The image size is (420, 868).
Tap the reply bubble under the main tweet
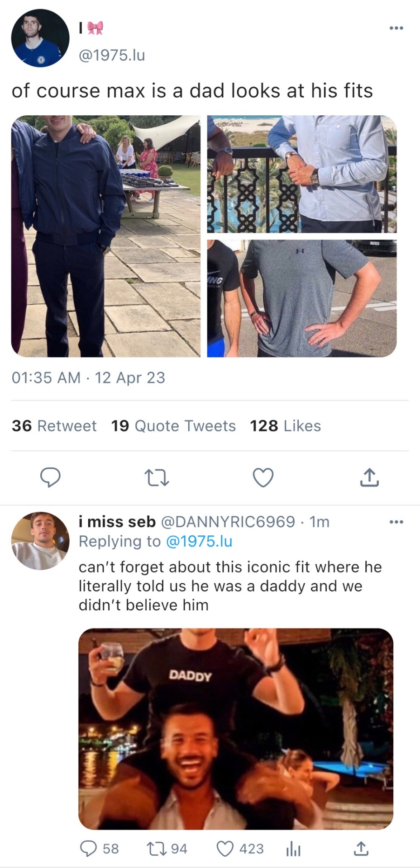[x=50, y=477]
